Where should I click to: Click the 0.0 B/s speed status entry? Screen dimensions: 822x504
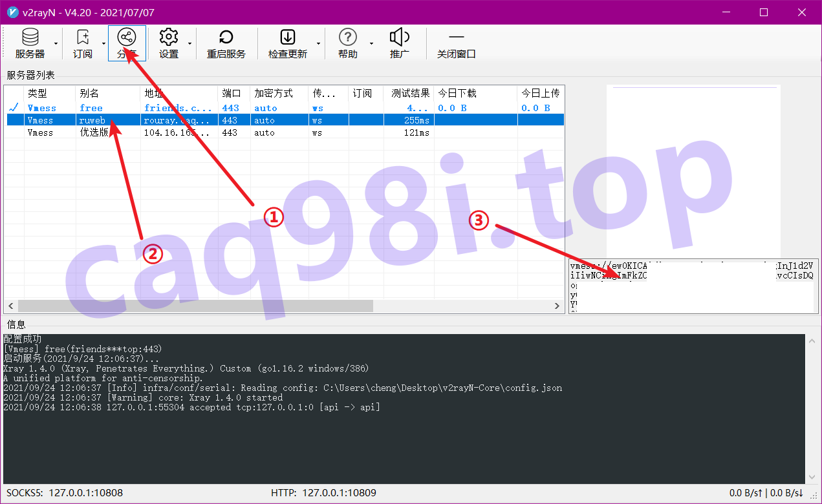click(x=766, y=493)
